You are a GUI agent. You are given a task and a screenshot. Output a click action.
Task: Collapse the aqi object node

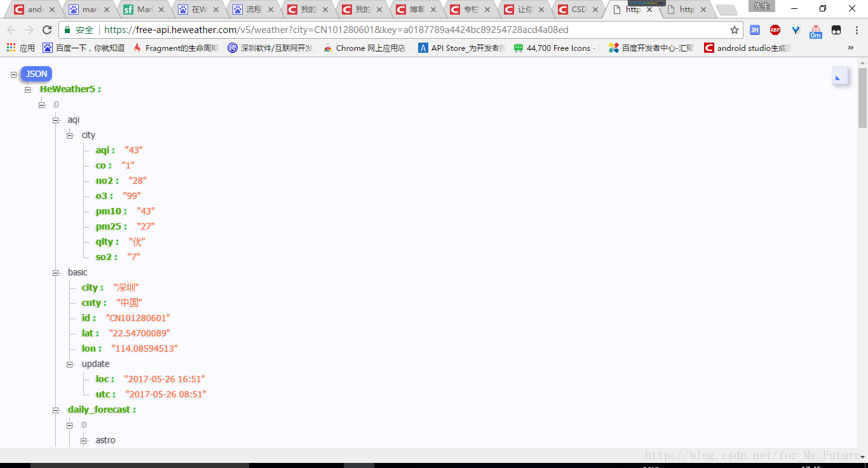point(56,120)
